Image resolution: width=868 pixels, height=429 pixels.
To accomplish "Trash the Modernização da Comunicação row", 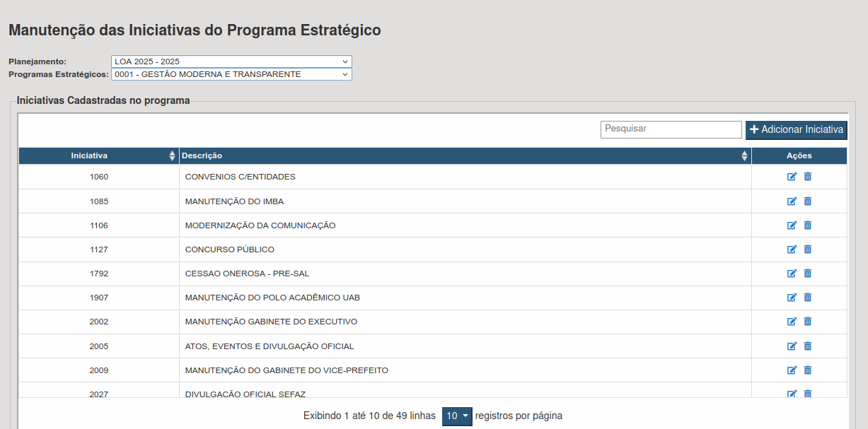I will pos(807,225).
